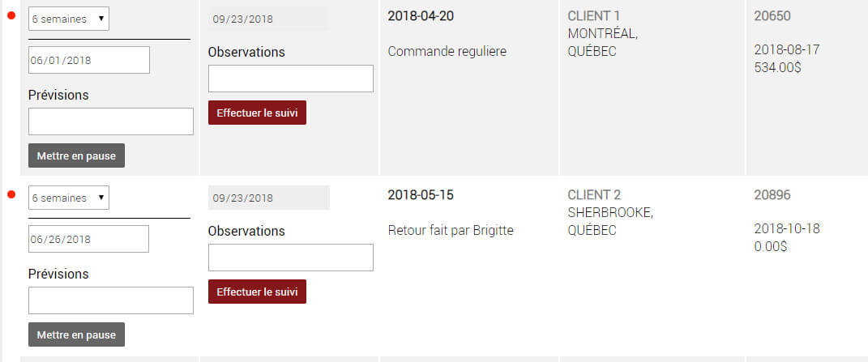868x362 pixels.
Task: Click the second row's 09/23/2018 date box
Action: [268, 198]
